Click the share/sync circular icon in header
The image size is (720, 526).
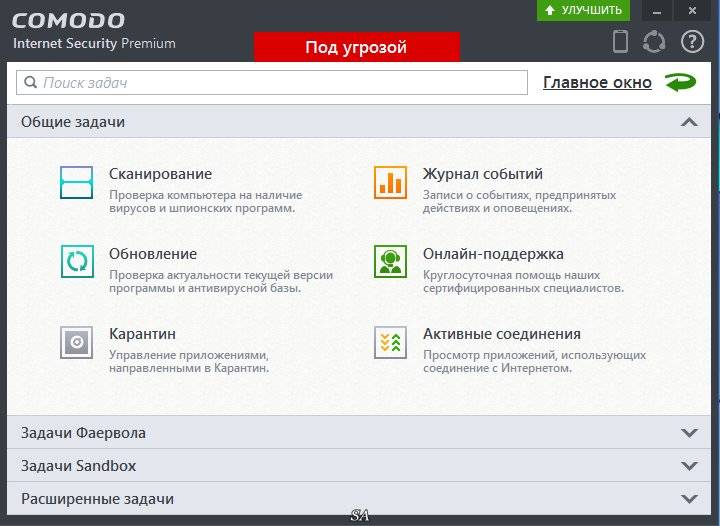[x=654, y=41]
